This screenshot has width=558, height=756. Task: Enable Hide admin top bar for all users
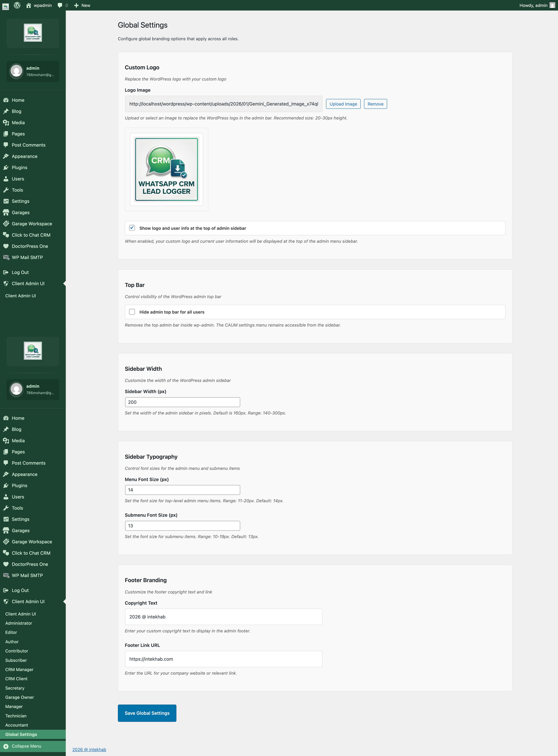[x=132, y=312]
